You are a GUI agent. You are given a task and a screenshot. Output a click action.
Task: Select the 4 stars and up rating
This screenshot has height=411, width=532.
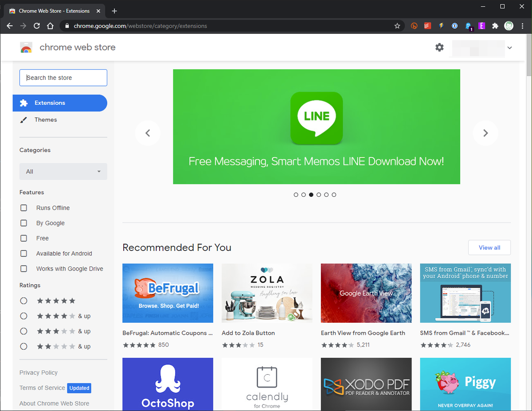tap(23, 316)
